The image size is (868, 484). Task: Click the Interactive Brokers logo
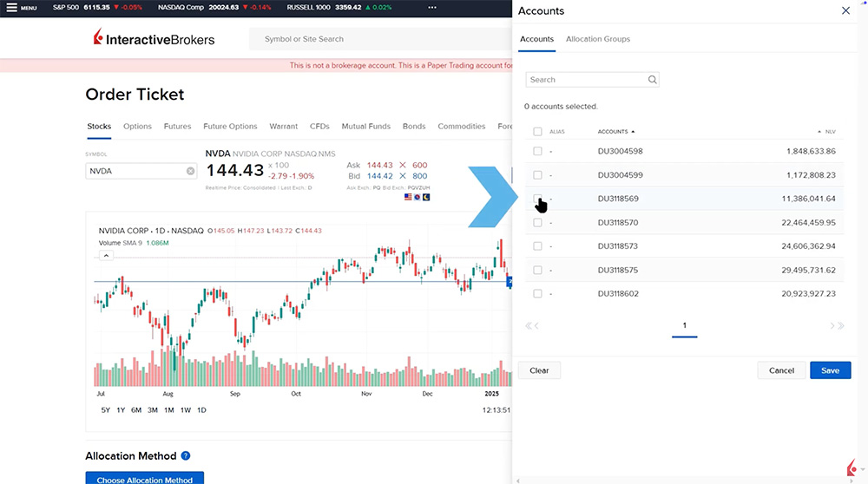tap(154, 39)
